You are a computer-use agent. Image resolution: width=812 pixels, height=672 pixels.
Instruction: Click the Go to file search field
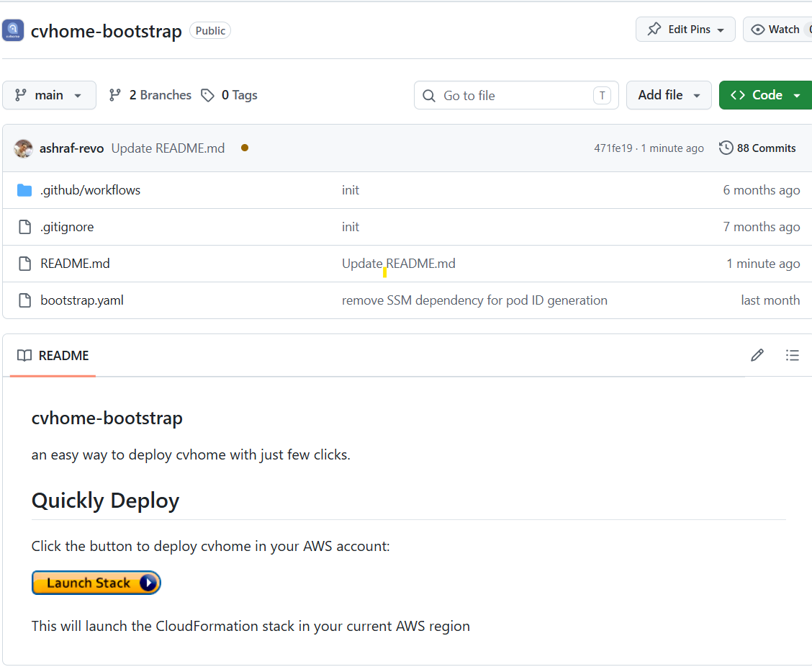(516, 95)
